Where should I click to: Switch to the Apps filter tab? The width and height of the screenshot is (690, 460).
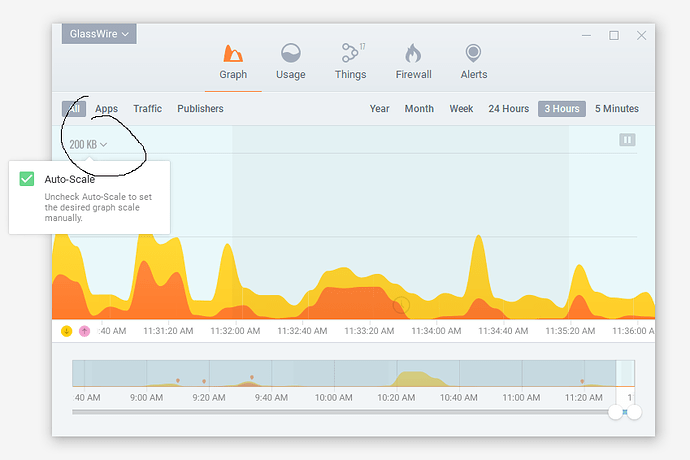106,109
